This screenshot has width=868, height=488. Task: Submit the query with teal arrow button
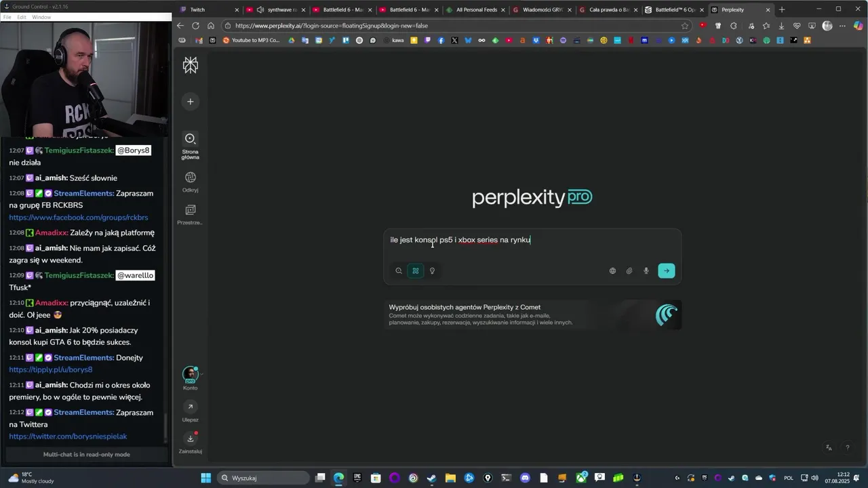click(667, 271)
